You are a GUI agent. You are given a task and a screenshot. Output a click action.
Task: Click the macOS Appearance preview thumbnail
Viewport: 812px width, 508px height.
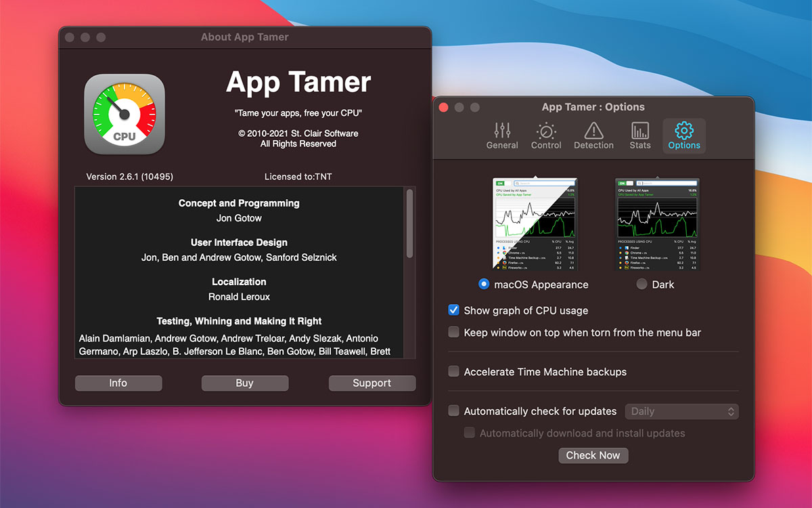[535, 224]
